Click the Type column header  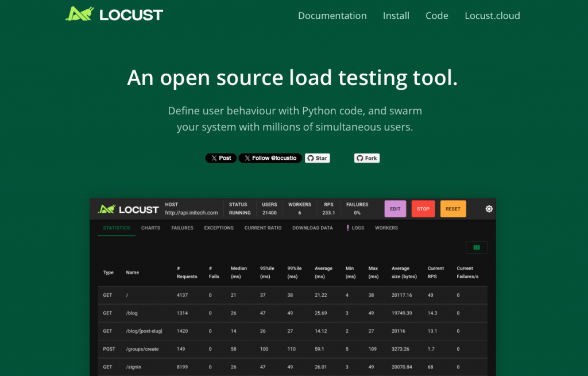pos(109,273)
